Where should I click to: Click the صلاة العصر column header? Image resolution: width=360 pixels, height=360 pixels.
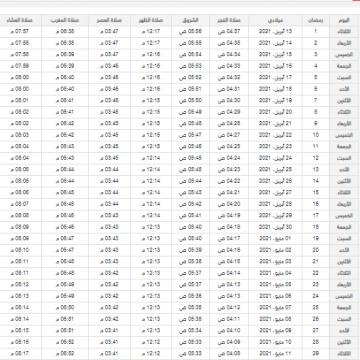(109, 20)
